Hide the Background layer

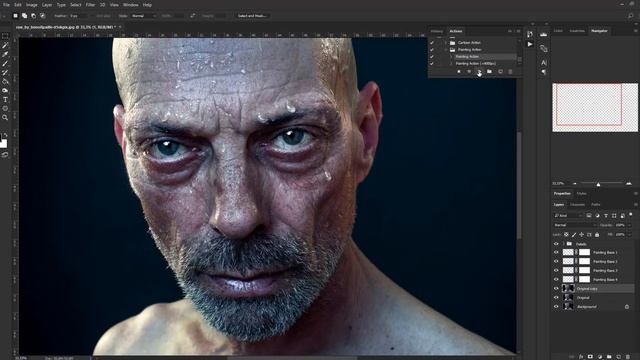[556, 307]
